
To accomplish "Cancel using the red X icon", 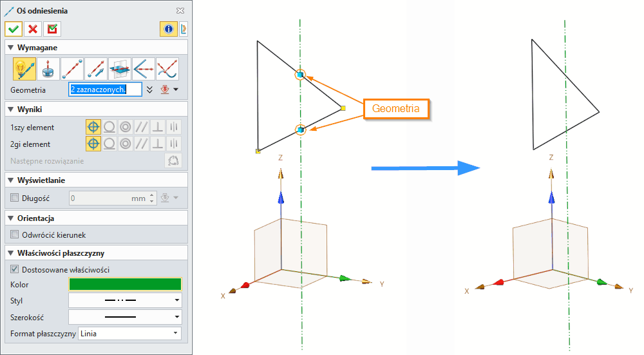I will pyautogui.click(x=33, y=29).
